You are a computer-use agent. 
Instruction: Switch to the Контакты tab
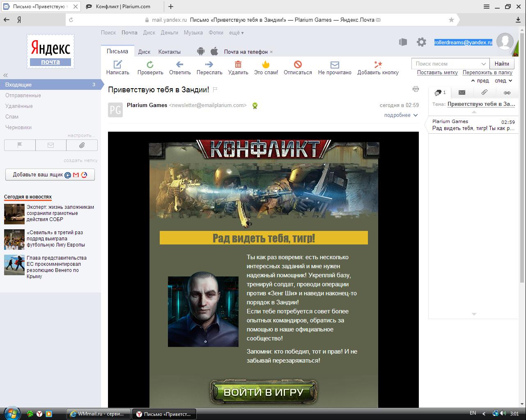tap(170, 52)
